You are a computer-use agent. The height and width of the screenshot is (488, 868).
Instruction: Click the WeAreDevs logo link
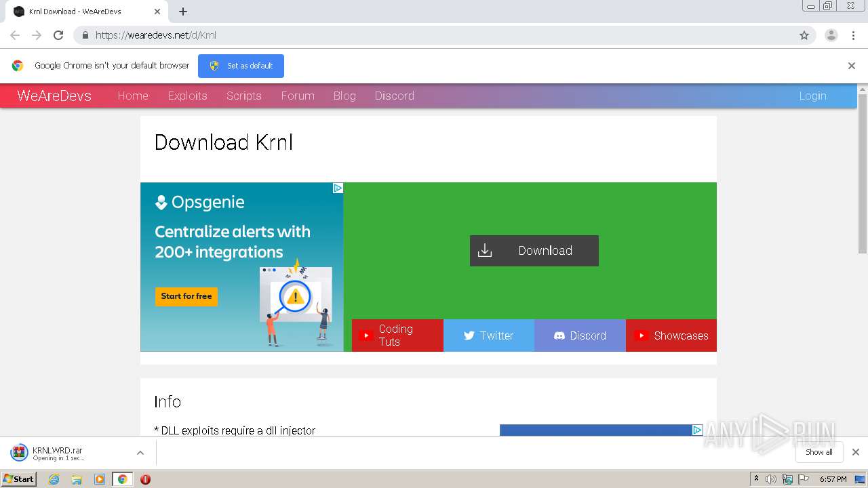point(54,96)
